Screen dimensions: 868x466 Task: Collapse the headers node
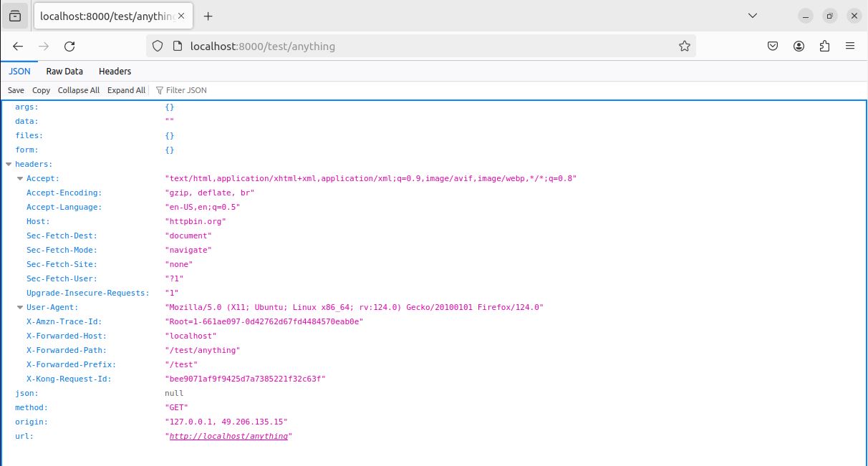coord(9,164)
